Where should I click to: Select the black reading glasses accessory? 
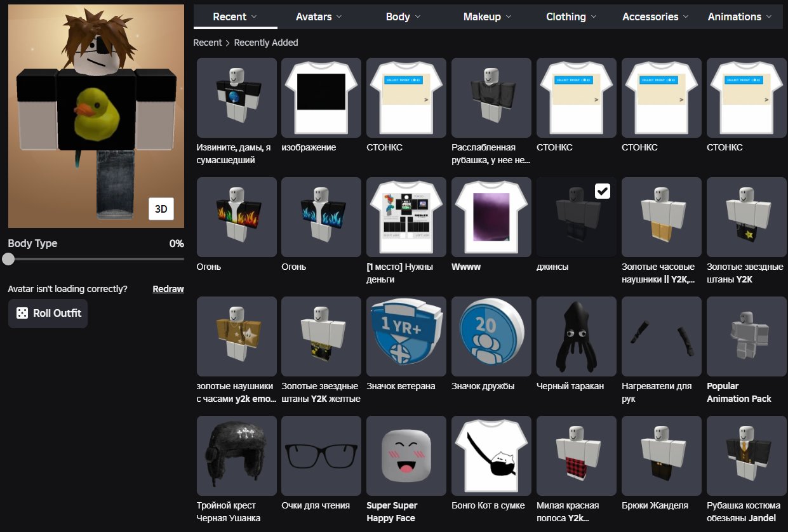[x=321, y=456]
